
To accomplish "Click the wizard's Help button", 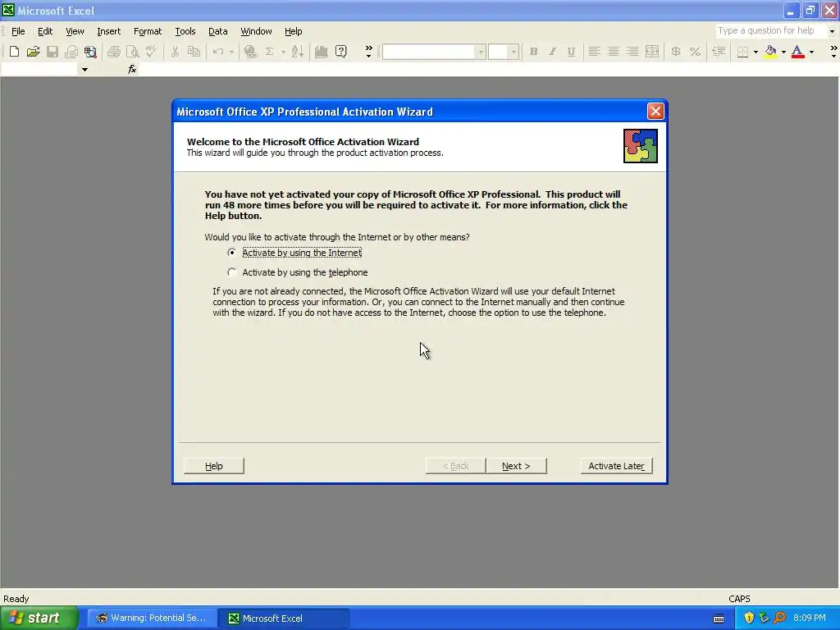I will (x=214, y=466).
